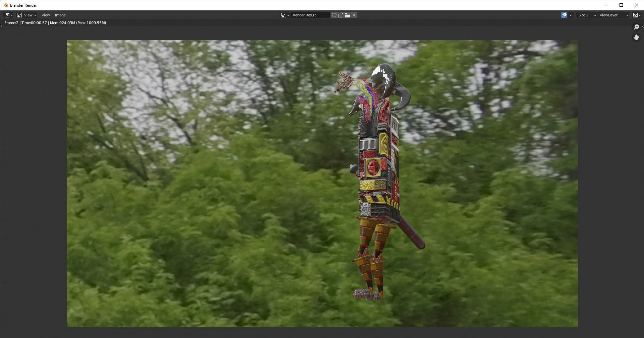The height and width of the screenshot is (338, 644).
Task: Expand the left toolbar arrow
Action: pyautogui.click(x=1, y=26)
